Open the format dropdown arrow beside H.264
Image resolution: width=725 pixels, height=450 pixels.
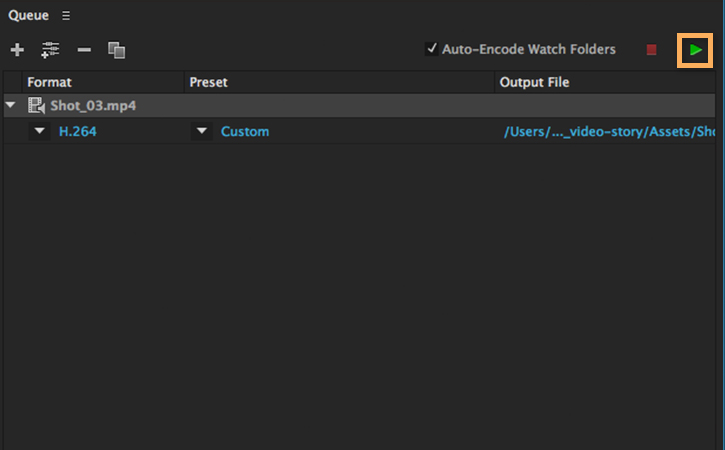coord(40,131)
